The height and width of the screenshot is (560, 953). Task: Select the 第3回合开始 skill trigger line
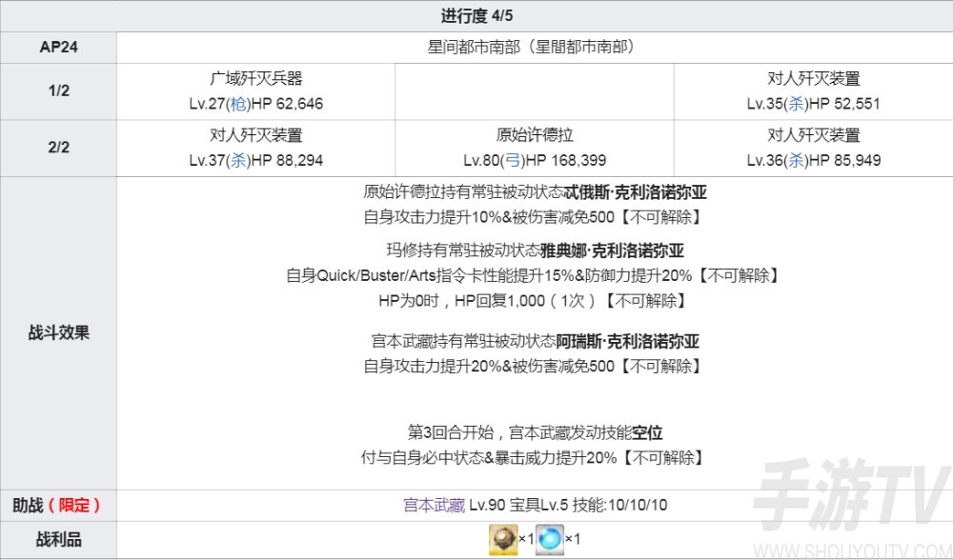pyautogui.click(x=535, y=432)
